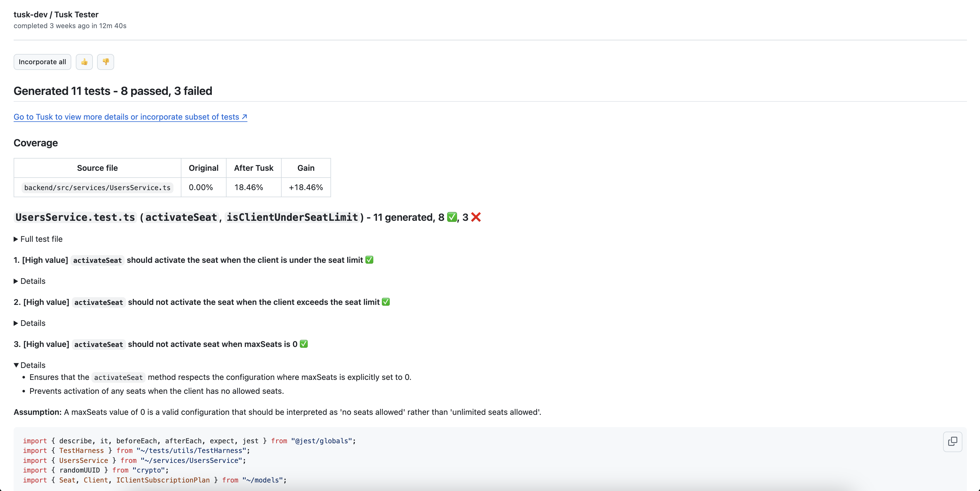
Task: Select the randomUUID crypto import line
Action: click(96, 471)
